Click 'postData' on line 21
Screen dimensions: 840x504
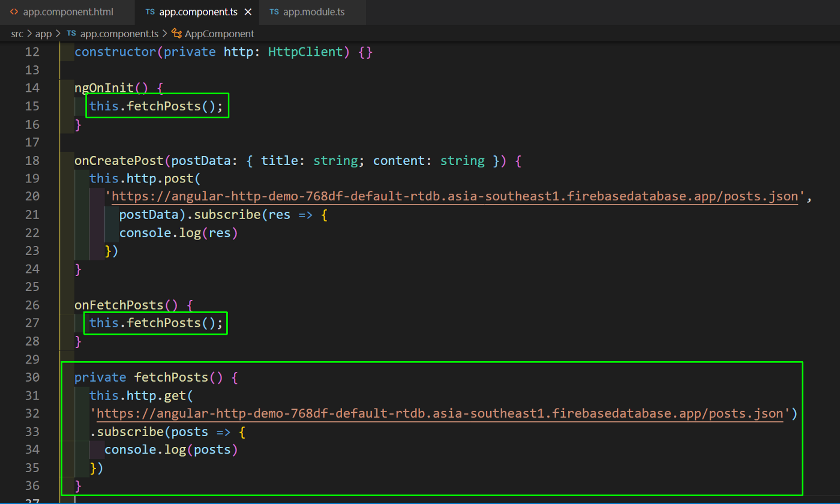(x=149, y=214)
